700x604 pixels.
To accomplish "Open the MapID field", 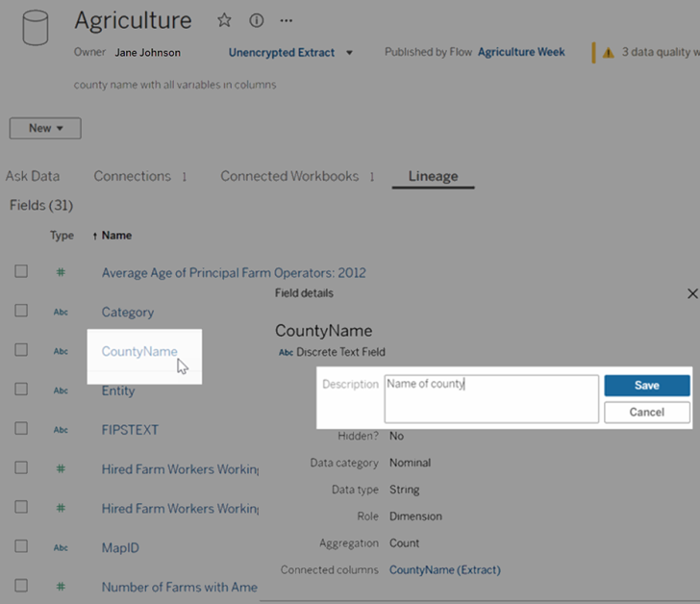I will click(120, 548).
